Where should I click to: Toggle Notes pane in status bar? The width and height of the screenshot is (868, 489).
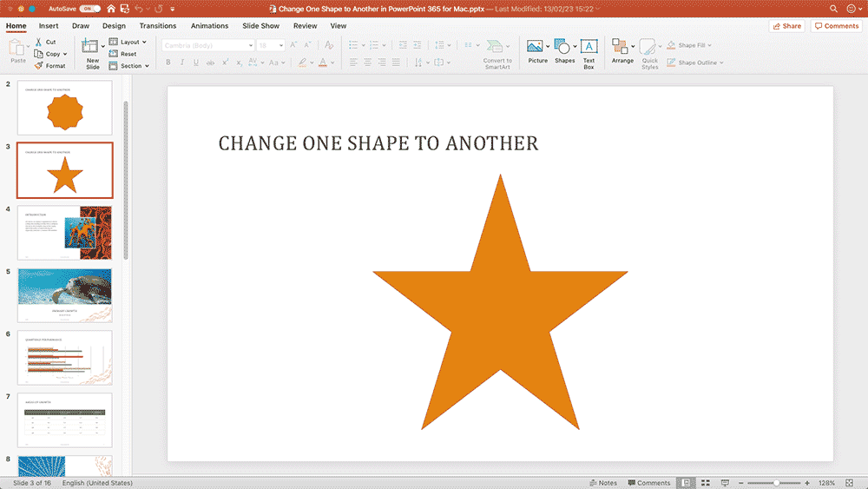pos(603,483)
